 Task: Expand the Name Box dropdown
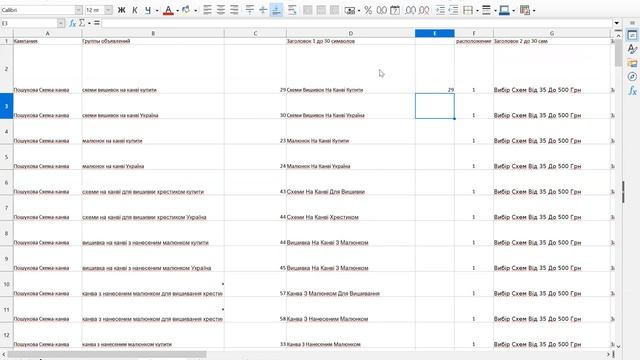point(61,23)
